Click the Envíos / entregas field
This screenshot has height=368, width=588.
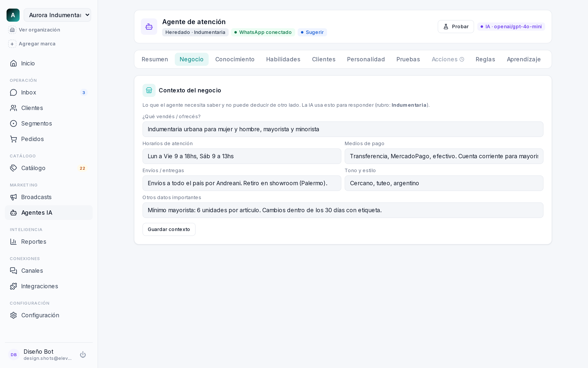pyautogui.click(x=242, y=183)
